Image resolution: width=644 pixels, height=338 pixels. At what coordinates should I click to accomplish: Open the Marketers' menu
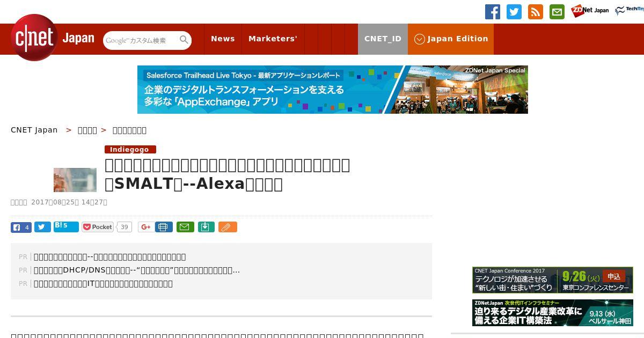pos(273,39)
